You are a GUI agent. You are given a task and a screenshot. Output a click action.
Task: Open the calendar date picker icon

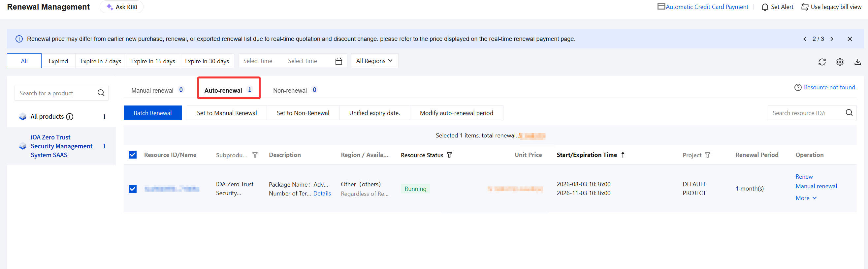click(x=338, y=61)
